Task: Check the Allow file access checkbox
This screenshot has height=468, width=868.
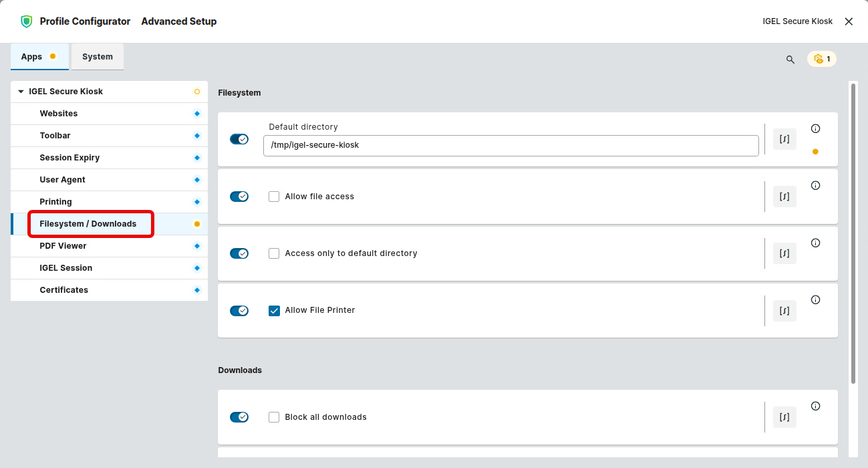Action: click(274, 197)
